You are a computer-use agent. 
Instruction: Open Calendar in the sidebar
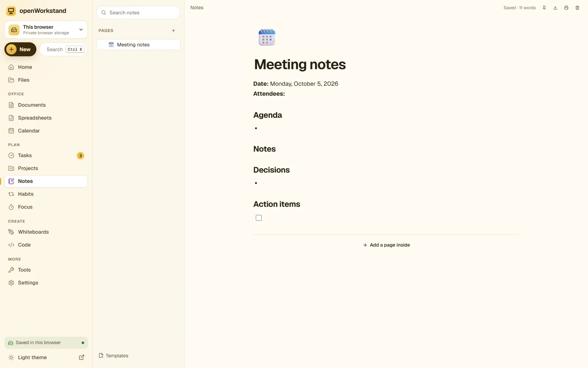tap(46, 131)
